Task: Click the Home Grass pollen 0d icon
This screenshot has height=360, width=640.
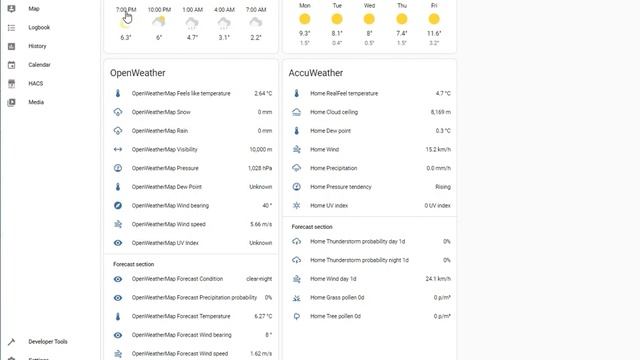Action: (297, 298)
